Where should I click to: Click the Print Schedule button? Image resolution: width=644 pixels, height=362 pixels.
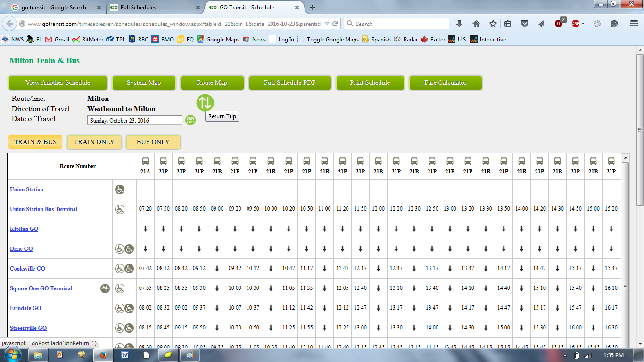click(x=370, y=82)
